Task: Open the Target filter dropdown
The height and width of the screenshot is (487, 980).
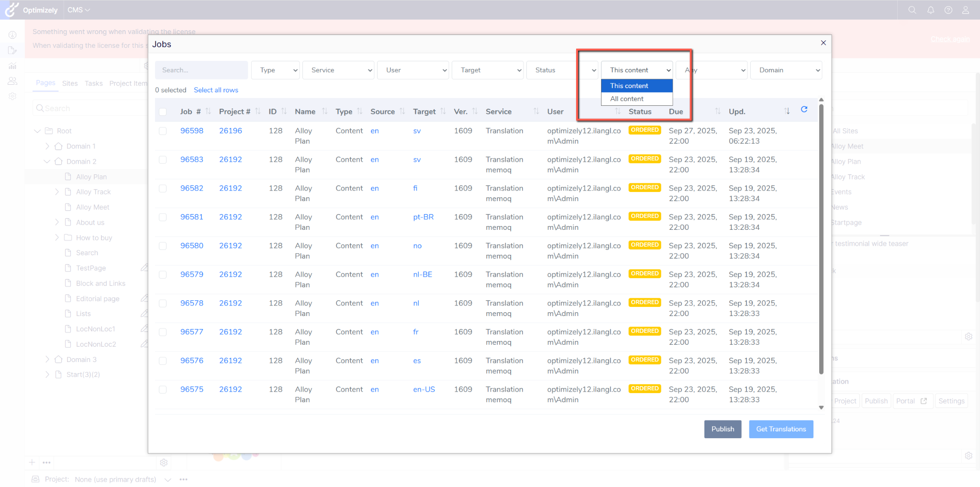Action: click(488, 70)
